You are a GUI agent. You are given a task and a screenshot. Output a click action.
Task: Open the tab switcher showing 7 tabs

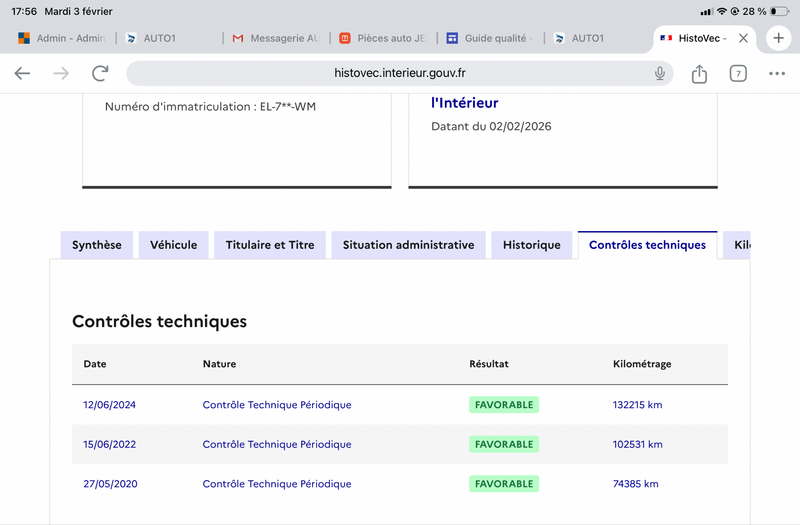(738, 73)
